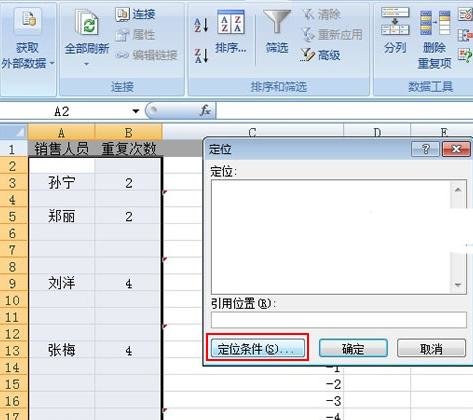Click the cell containing 重复次数
Screen dimensions: 473x420
129,149
